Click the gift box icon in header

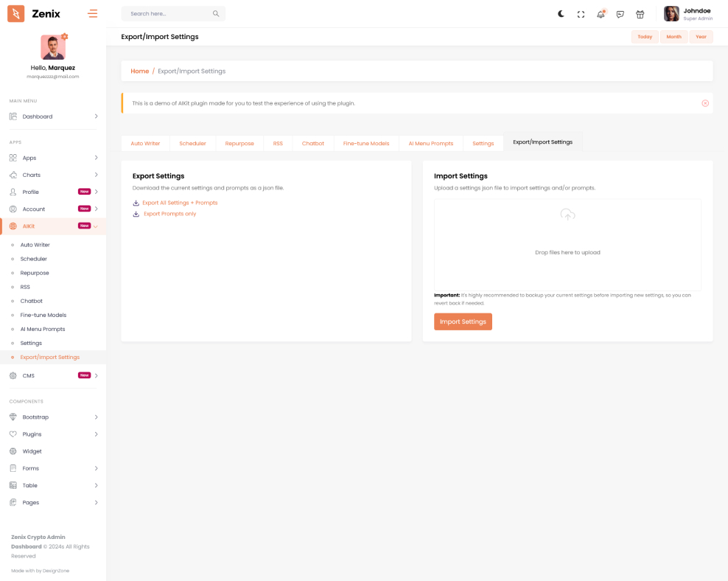pyautogui.click(x=640, y=14)
